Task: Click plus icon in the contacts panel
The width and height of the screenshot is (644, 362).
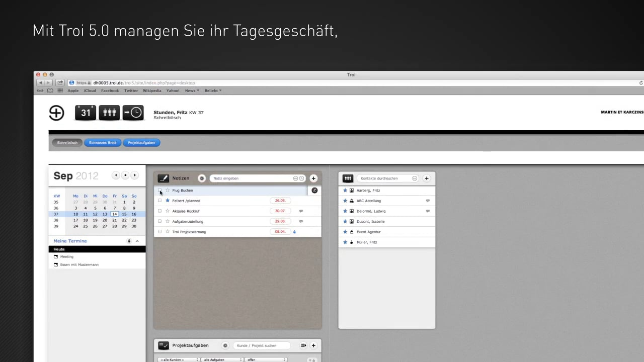Action: pos(427,178)
